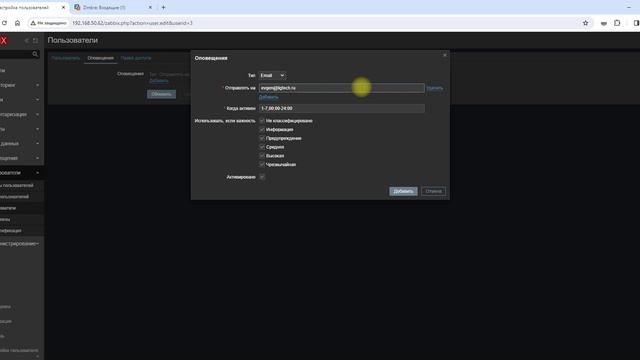Click the 'Пользователи' page heading
The image size is (640, 360).
coord(73,40)
